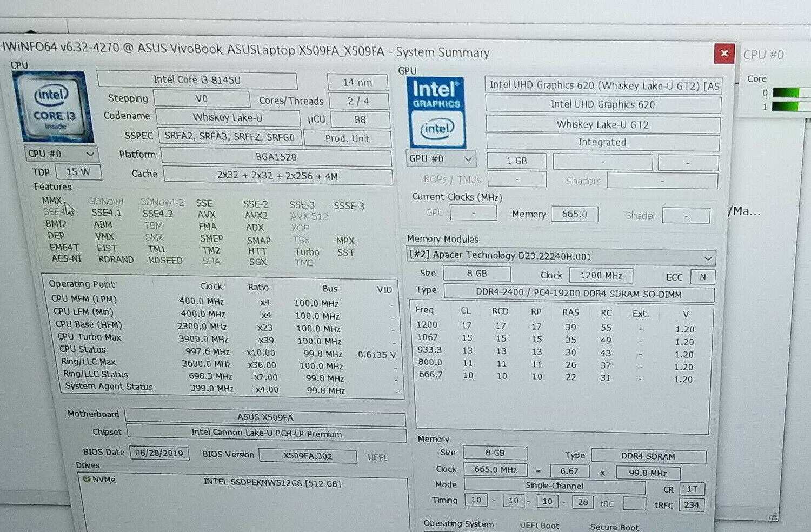Open the GPU #0 selector dropdown

coord(441,159)
